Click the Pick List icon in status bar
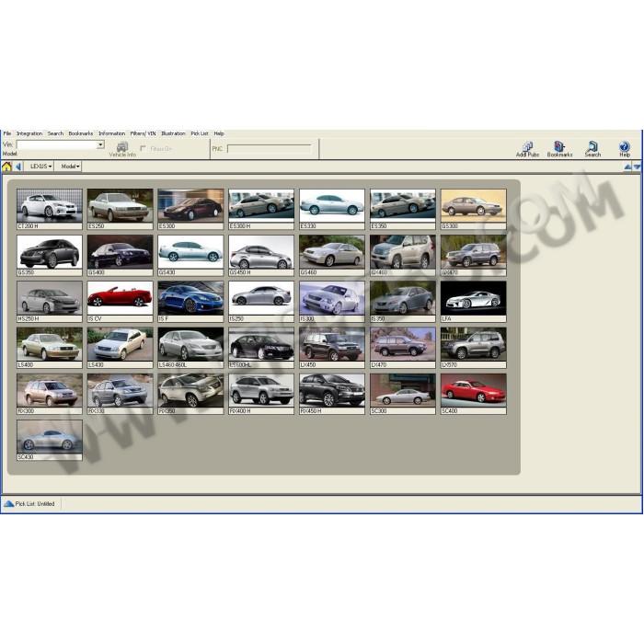Image resolution: width=644 pixels, height=644 pixels. [8, 503]
